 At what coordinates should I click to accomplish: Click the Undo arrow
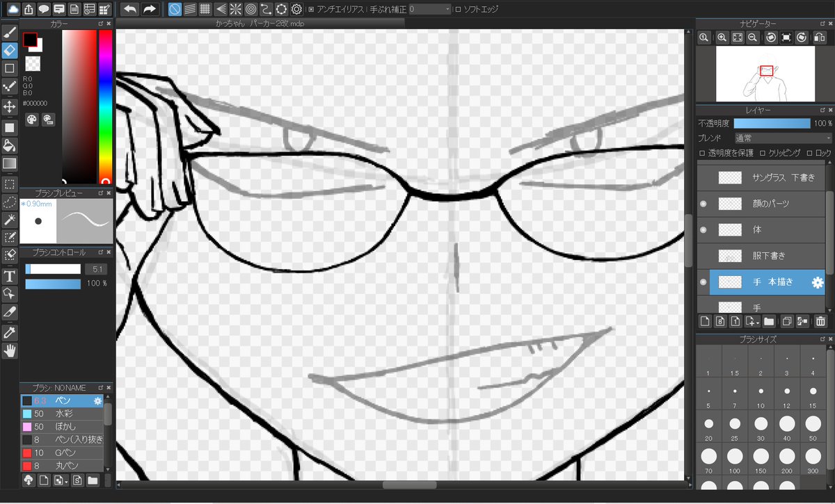[x=129, y=9]
